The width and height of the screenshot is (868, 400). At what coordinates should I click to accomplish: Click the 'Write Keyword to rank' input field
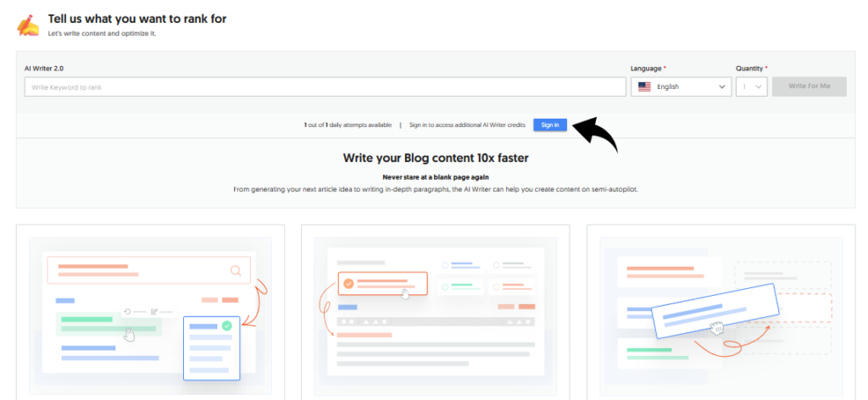(325, 86)
